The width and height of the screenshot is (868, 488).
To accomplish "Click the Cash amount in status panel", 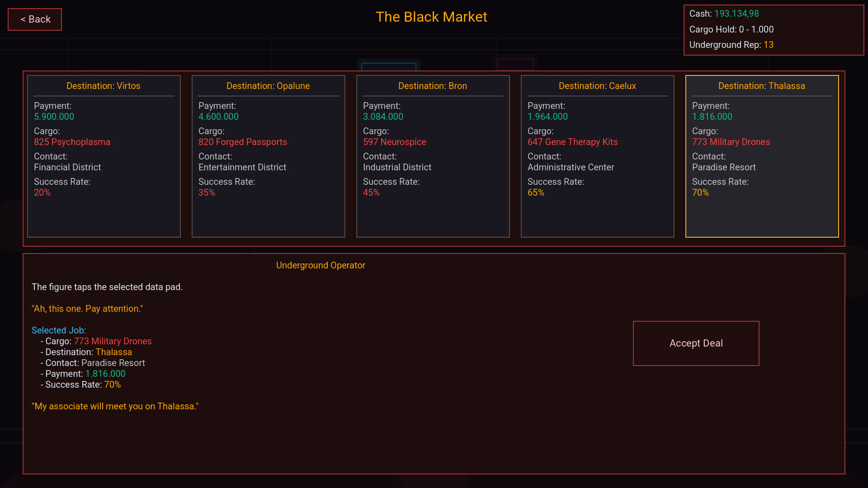I will [x=736, y=14].
